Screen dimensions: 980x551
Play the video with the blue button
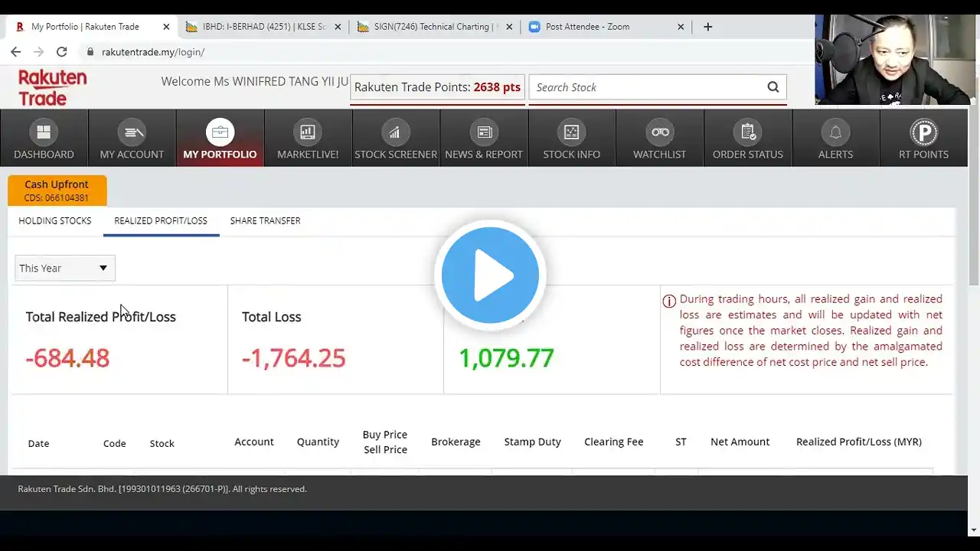pos(490,275)
